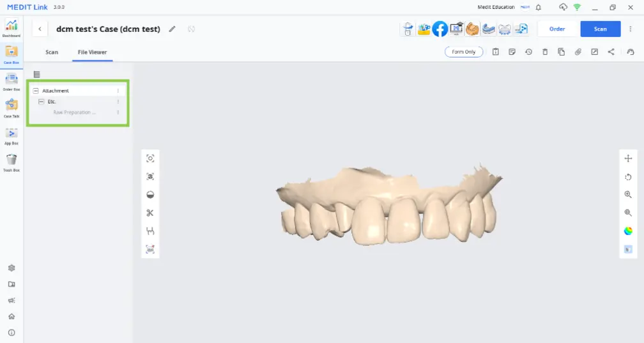This screenshot has height=343, width=644.
Task: Click the patient head profile icon
Action: click(631, 52)
